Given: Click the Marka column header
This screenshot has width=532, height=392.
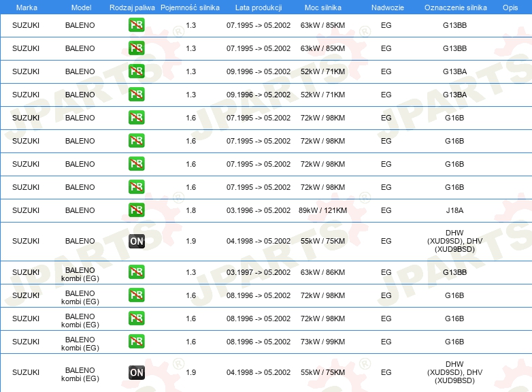Looking at the screenshot, I should coord(27,7).
